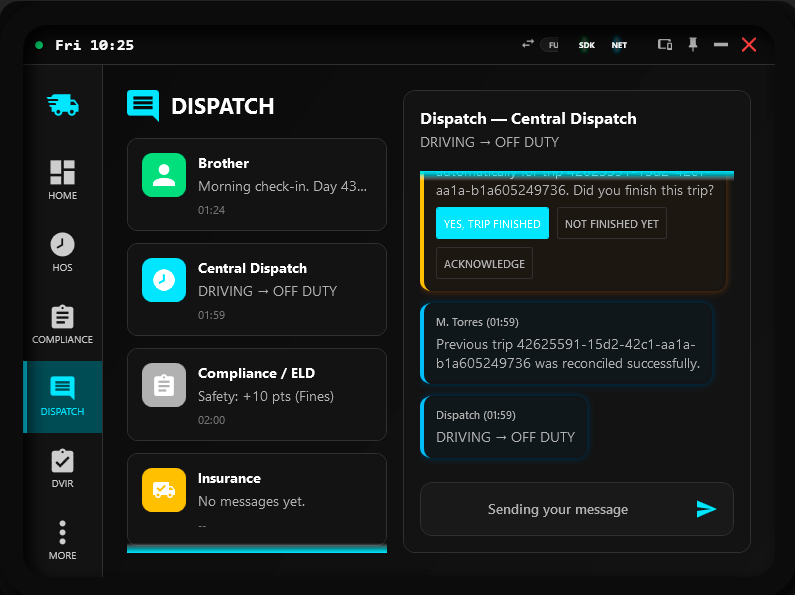The image size is (795, 595).
Task: Close the app with red X
Action: click(749, 45)
